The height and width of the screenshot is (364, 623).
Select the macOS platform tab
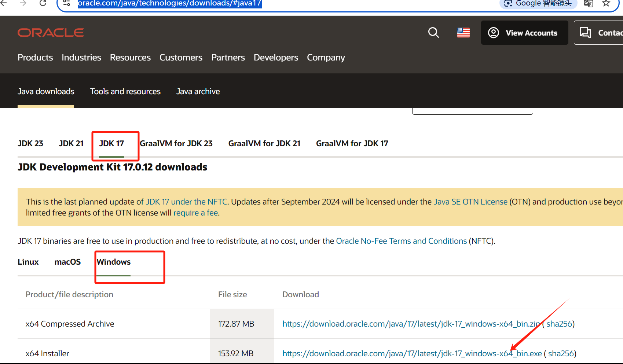[67, 262]
